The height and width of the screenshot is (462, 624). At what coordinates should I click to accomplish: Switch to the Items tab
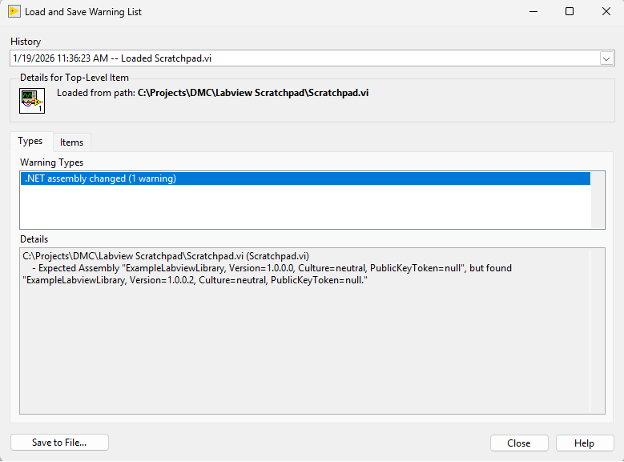tap(72, 142)
